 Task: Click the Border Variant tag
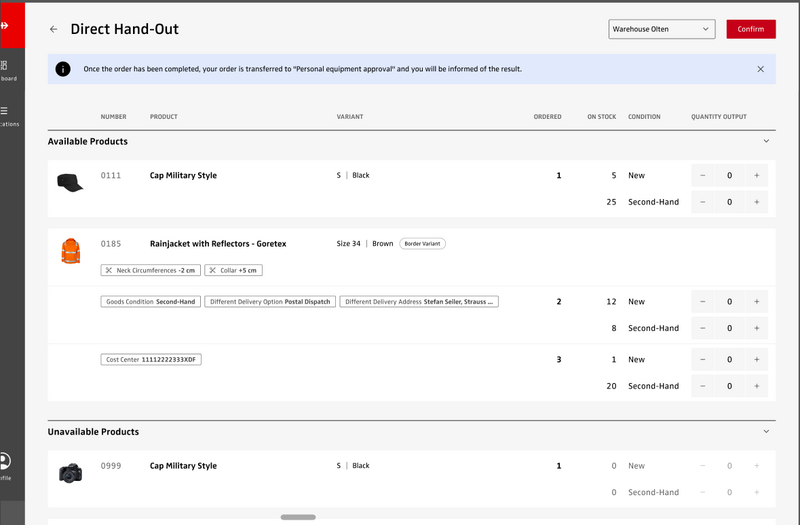[423, 243]
